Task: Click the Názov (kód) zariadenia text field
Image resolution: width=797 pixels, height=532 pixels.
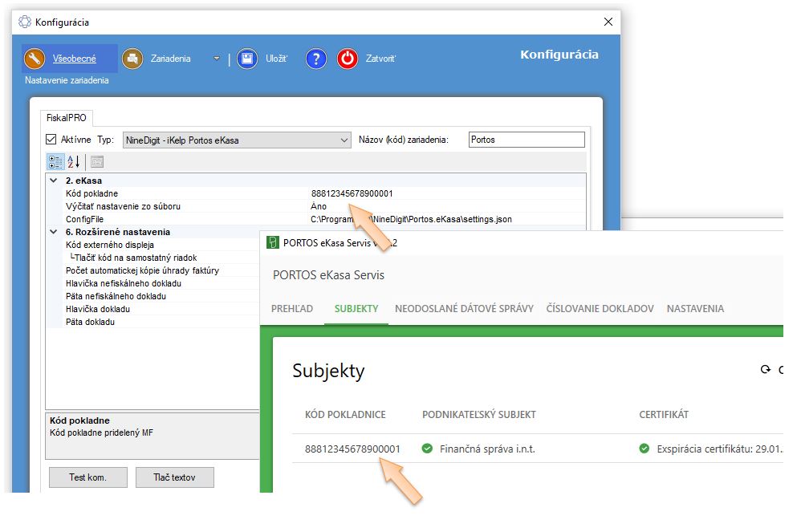Action: [527, 140]
